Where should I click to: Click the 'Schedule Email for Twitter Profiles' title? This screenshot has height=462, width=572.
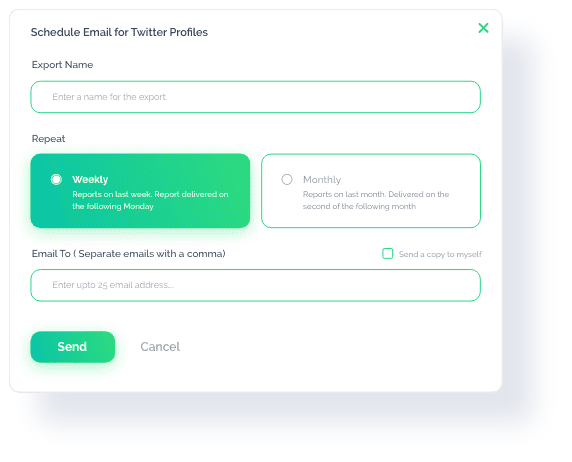coord(119,32)
